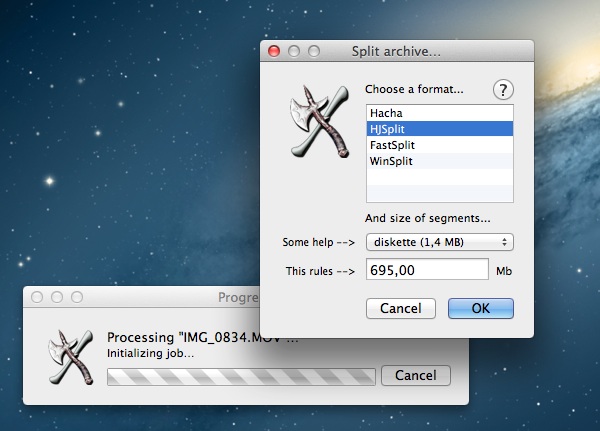Click the striped job progress bar
600x431 pixels.
(241, 377)
